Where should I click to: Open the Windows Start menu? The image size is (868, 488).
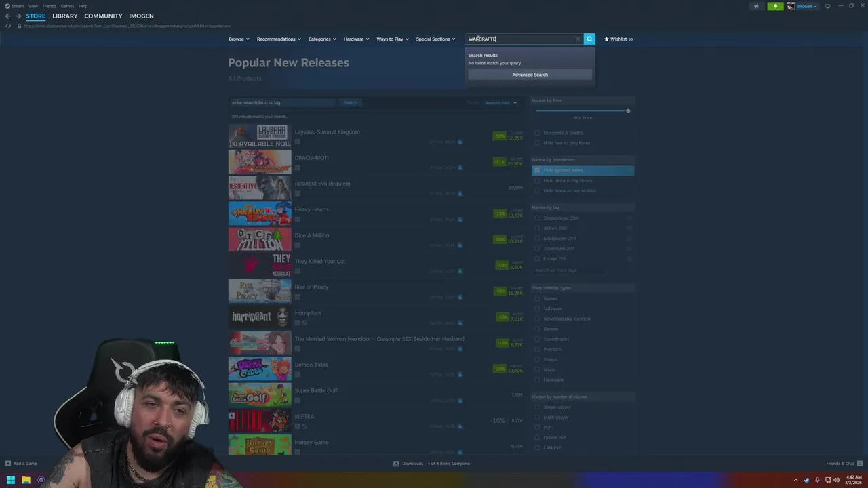pos(10,480)
